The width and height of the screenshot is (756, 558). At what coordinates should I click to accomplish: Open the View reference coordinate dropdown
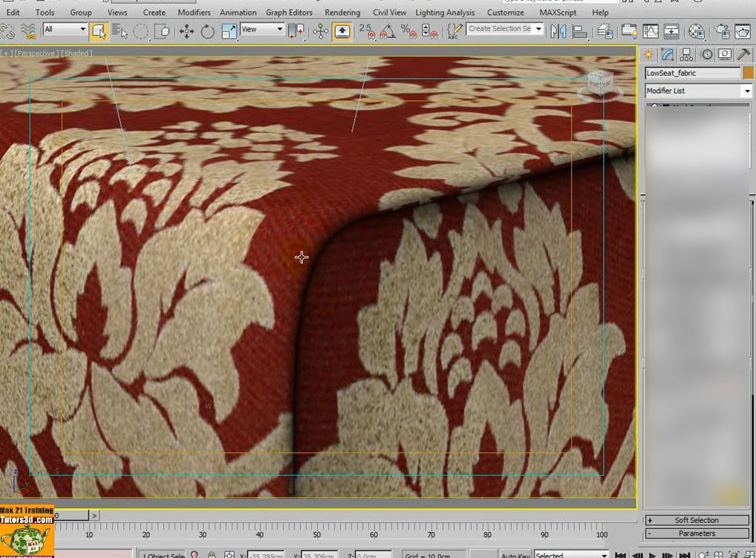click(262, 30)
